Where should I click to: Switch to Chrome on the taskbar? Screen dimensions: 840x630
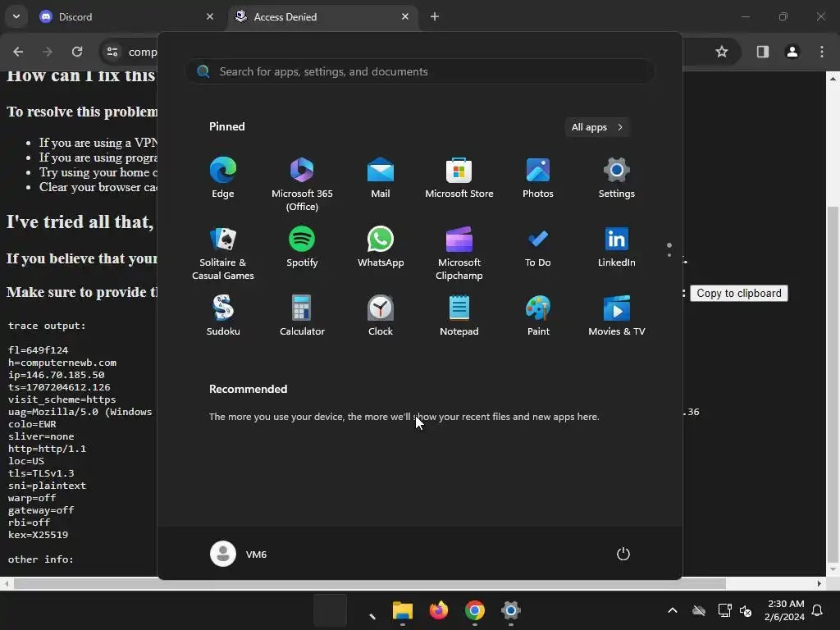point(475,610)
